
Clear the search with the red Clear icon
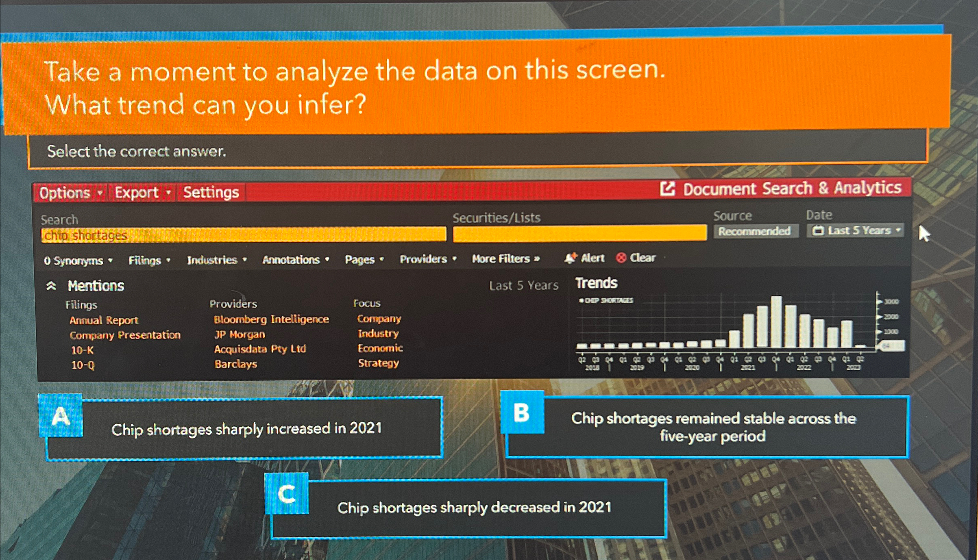(x=621, y=258)
